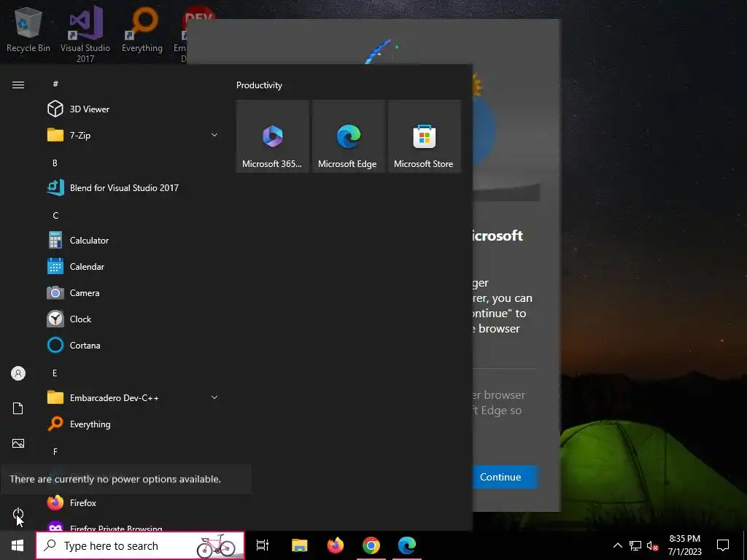Open Documents from the Start sidebar
This screenshot has width=747, height=560.
point(18,408)
